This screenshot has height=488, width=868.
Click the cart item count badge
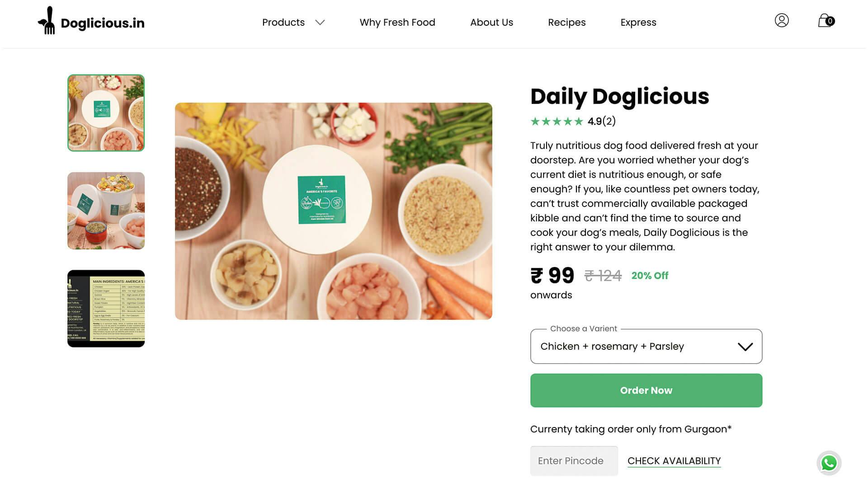coord(830,21)
